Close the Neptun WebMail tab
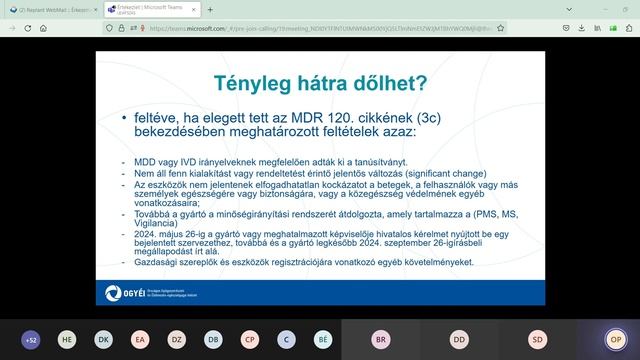This screenshot has height=360, width=640. click(96, 10)
